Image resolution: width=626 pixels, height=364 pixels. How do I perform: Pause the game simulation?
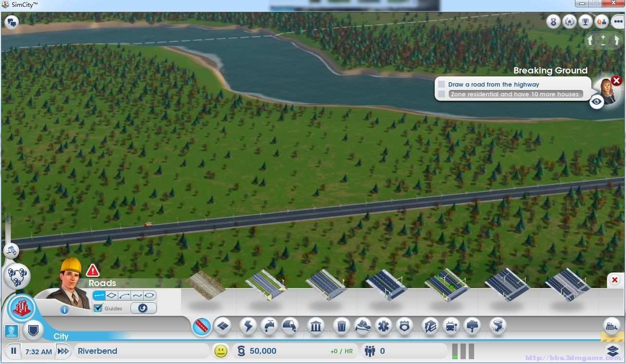[14, 351]
